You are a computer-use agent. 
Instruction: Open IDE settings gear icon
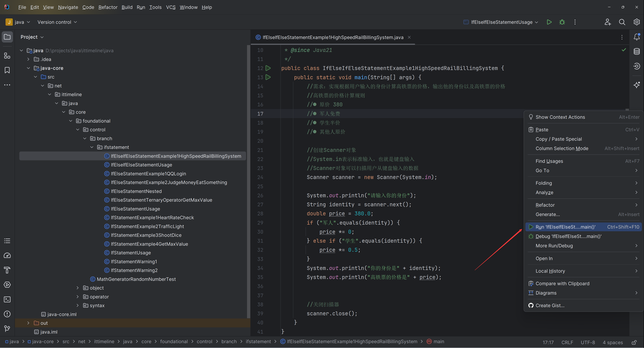pyautogui.click(x=636, y=22)
